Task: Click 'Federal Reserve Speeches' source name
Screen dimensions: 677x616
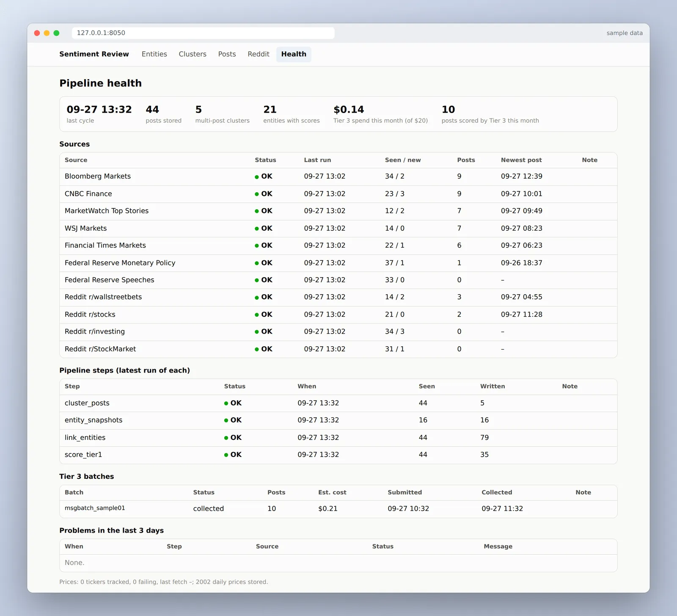Action: (110, 280)
